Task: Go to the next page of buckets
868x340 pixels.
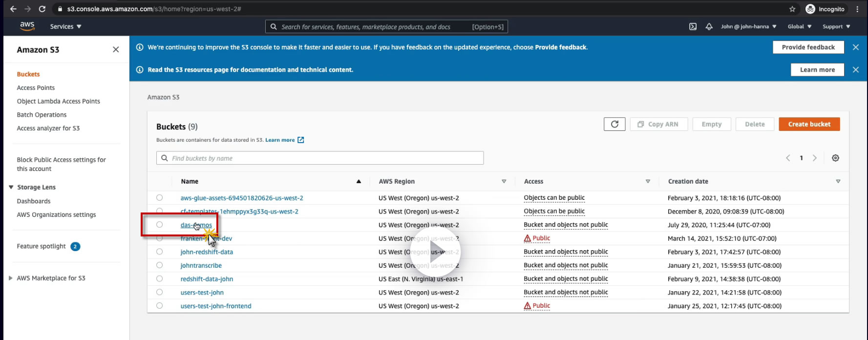Action: 814,158
